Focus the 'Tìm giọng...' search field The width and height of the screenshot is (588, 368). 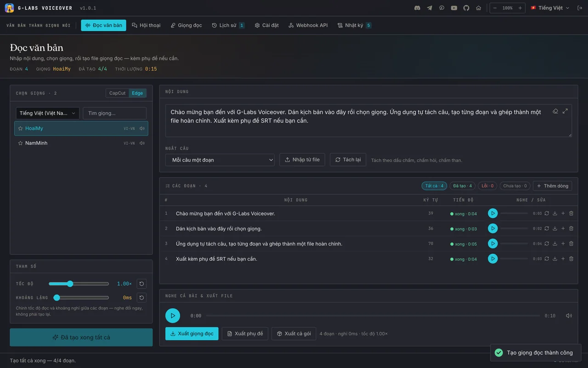point(114,113)
